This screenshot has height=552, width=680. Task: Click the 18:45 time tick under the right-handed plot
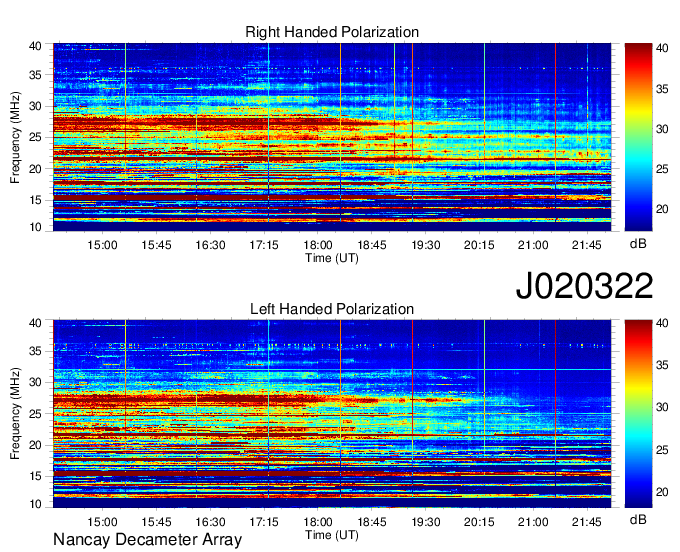372,245
